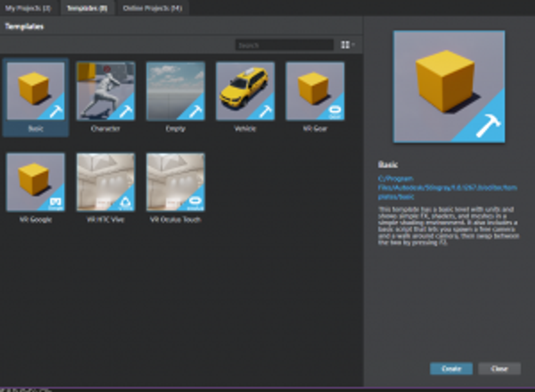
Task: Select the Vehicle template with the yellow taxi
Action: pos(245,91)
